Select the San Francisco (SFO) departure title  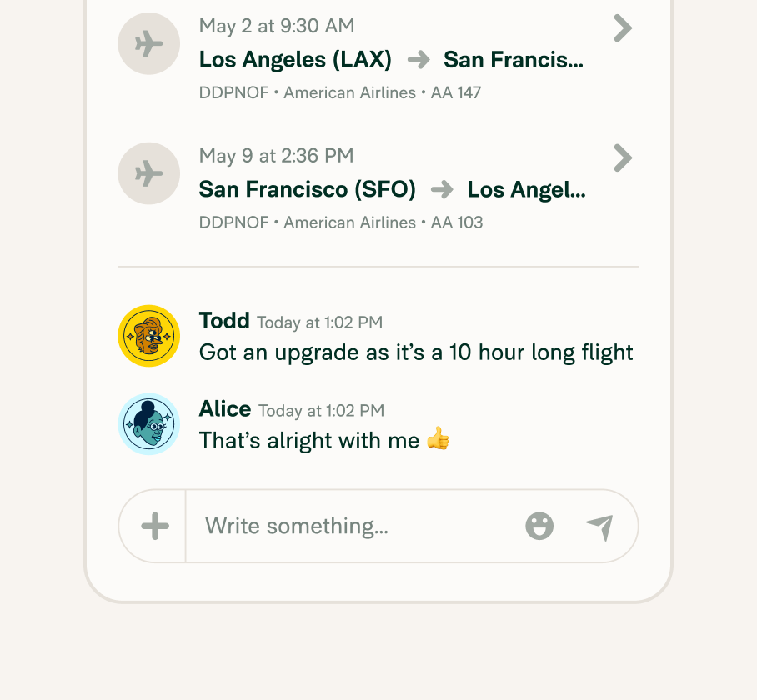tap(307, 190)
